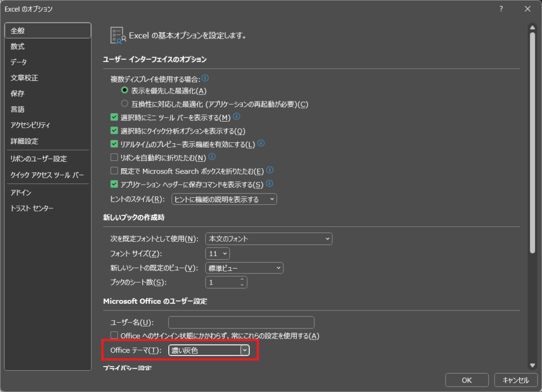The height and width of the screenshot is (392, 542).
Task: Open the Office テーマ dropdown
Action: point(244,350)
